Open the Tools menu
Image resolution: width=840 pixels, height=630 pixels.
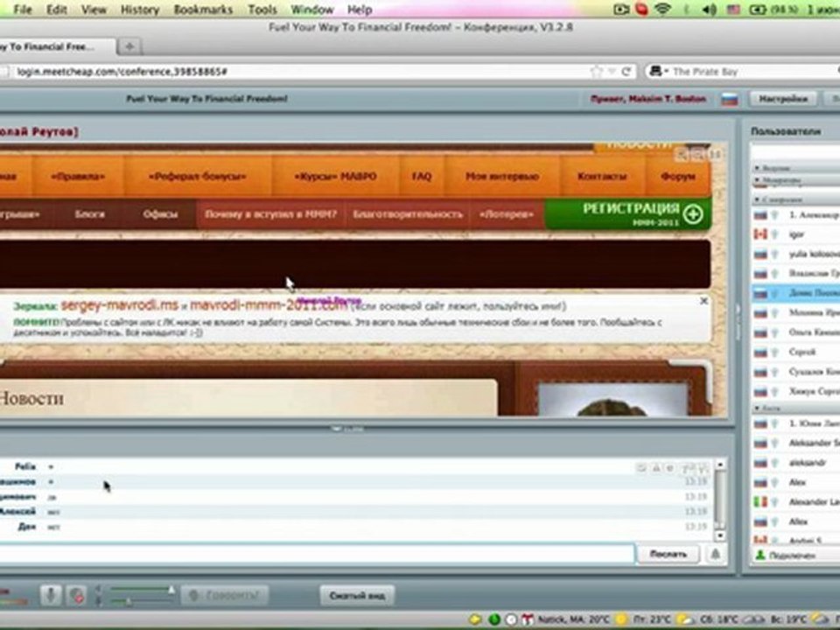point(262,10)
